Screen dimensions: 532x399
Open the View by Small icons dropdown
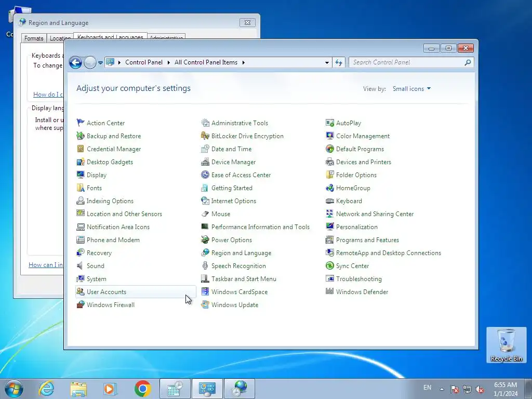(x=411, y=88)
